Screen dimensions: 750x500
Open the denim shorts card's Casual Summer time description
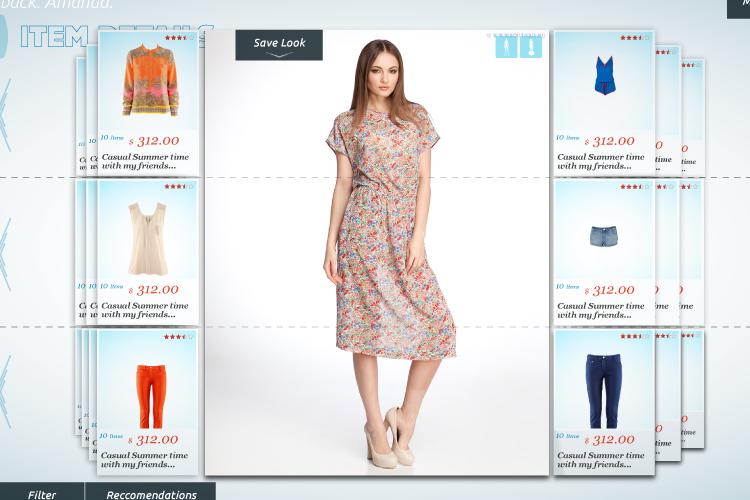[x=601, y=311]
